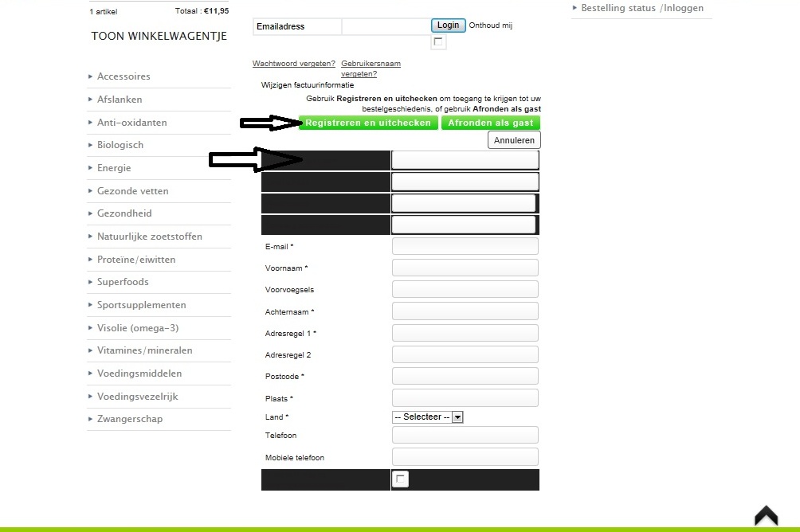
Task: Open the Visolie (omega-3) category
Action: 138,327
